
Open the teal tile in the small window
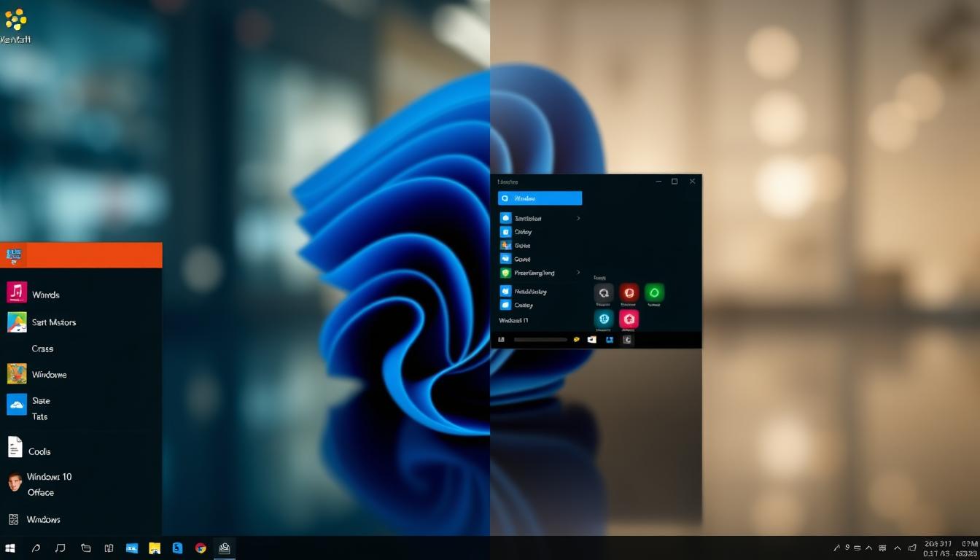coord(604,319)
